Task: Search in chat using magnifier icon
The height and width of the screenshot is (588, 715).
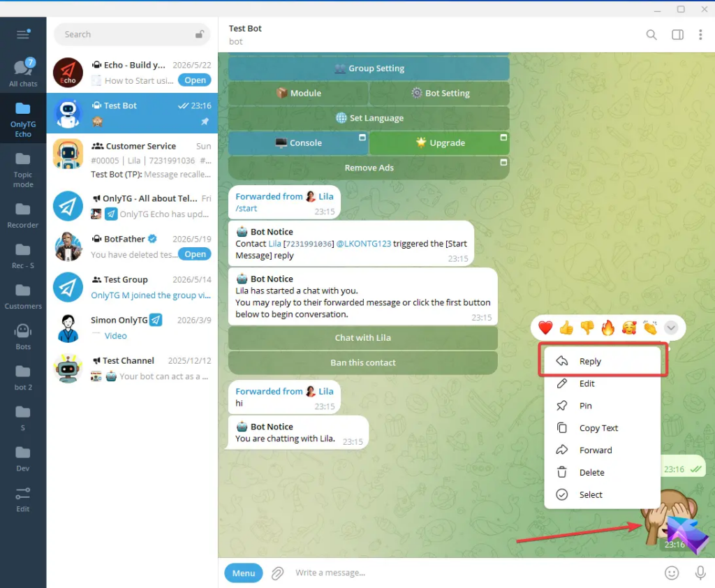Action: 651,35
